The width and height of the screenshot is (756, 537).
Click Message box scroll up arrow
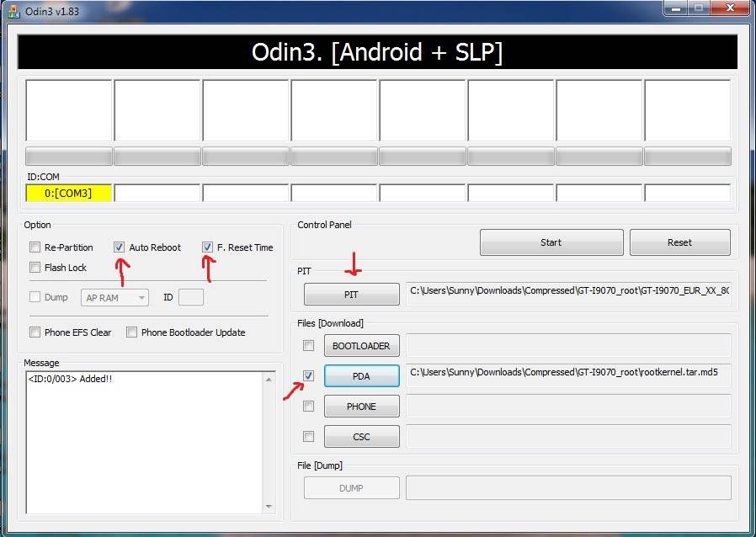coord(269,380)
